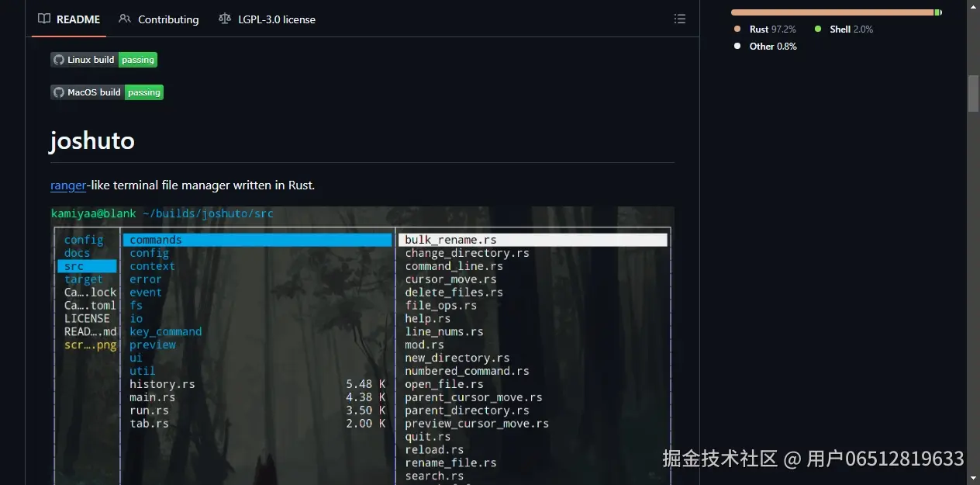
Task: Click 'preview_cursor_move.rs' in the screenshot
Action: click(477, 424)
